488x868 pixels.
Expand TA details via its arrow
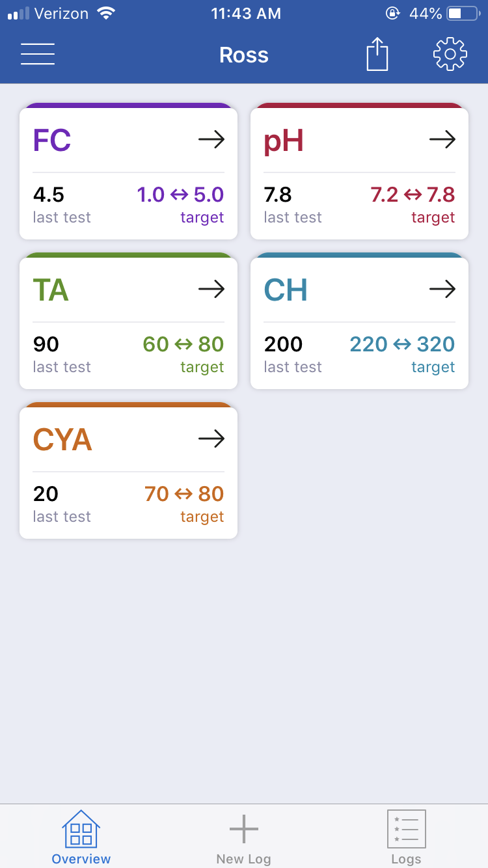point(211,290)
